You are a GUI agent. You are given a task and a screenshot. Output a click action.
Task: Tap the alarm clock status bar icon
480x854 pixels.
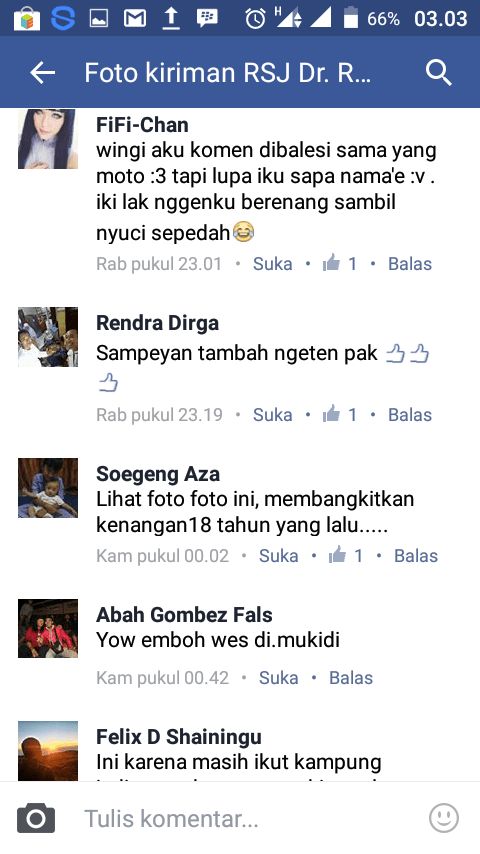tap(255, 19)
